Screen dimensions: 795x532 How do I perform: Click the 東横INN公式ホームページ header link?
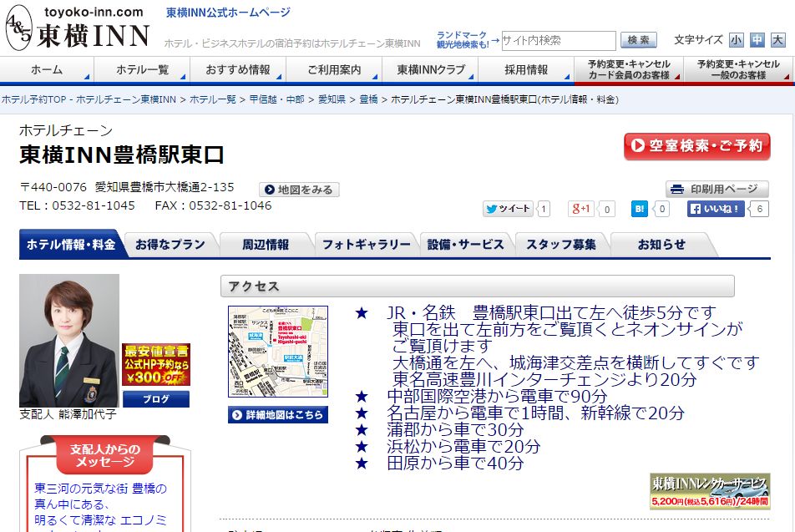228,13
